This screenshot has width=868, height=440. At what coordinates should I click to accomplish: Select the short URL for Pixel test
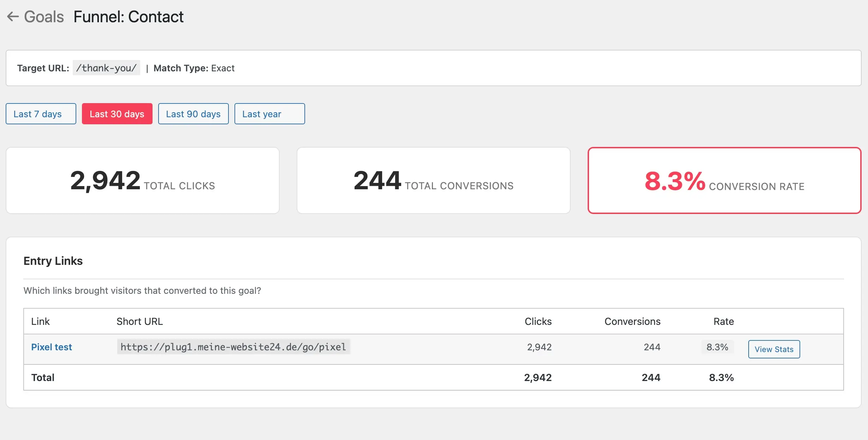pos(233,347)
